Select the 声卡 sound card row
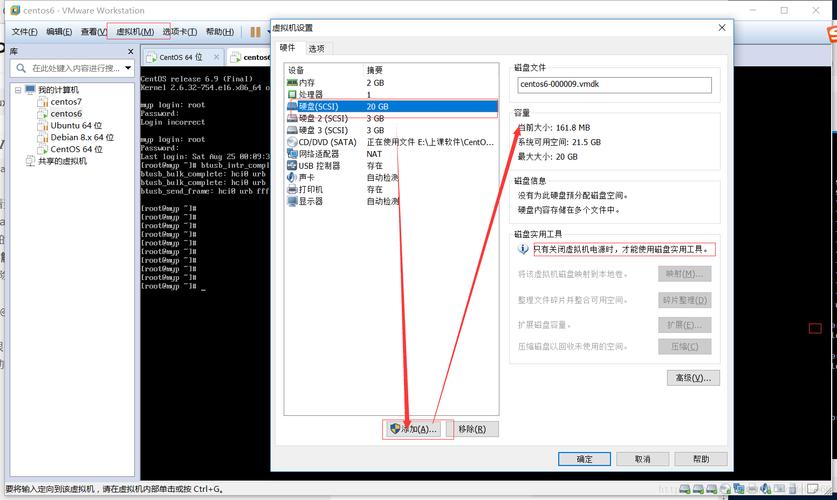The height and width of the screenshot is (500, 837). [391, 177]
